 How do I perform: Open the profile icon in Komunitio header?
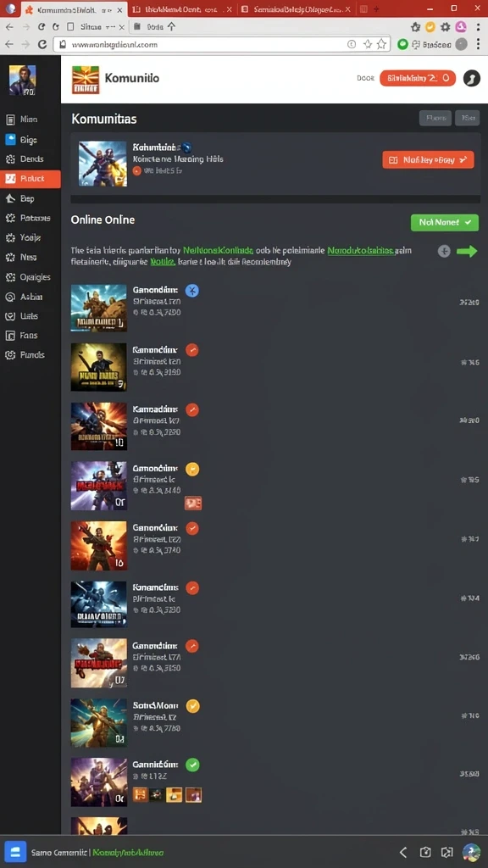tap(471, 78)
